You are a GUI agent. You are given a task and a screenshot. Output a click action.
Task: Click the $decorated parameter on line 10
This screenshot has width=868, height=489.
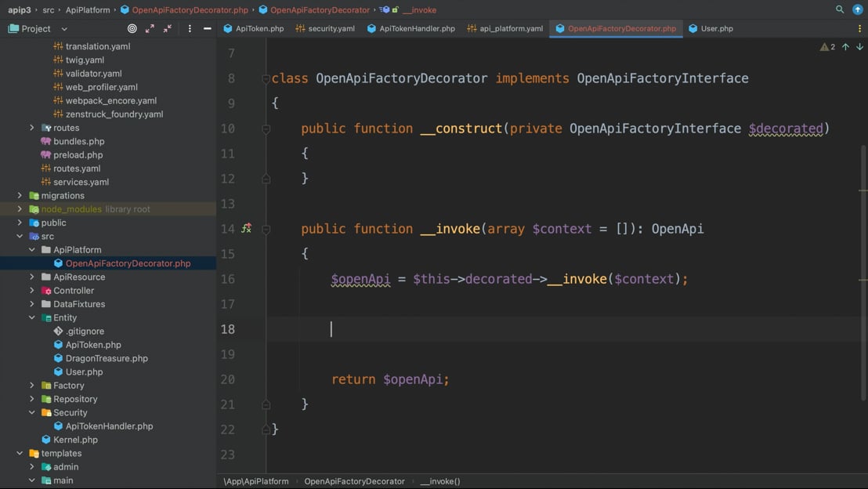(786, 129)
